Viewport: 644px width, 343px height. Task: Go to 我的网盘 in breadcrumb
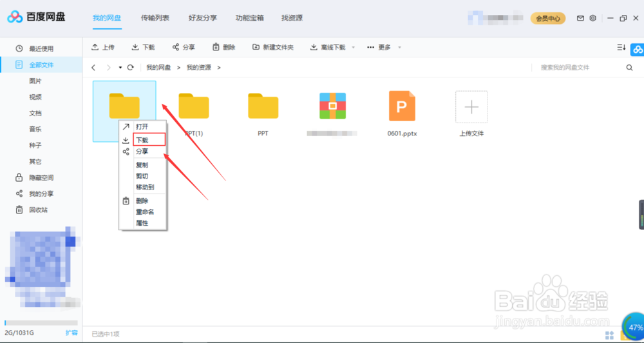point(158,68)
